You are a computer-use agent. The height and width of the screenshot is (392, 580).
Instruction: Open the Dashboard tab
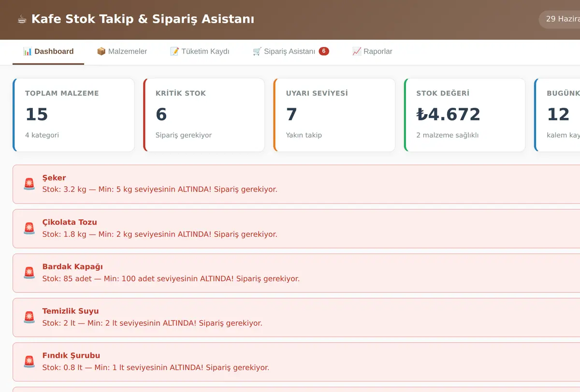coord(48,51)
